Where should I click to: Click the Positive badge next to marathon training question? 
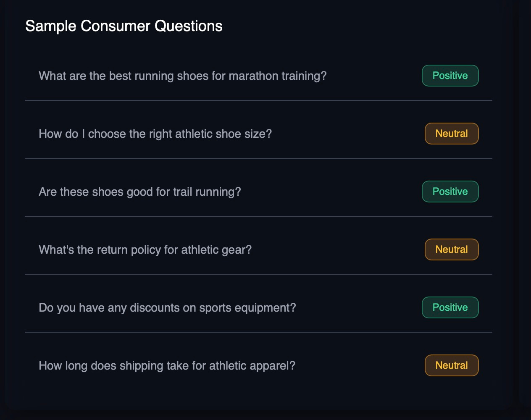pos(450,76)
